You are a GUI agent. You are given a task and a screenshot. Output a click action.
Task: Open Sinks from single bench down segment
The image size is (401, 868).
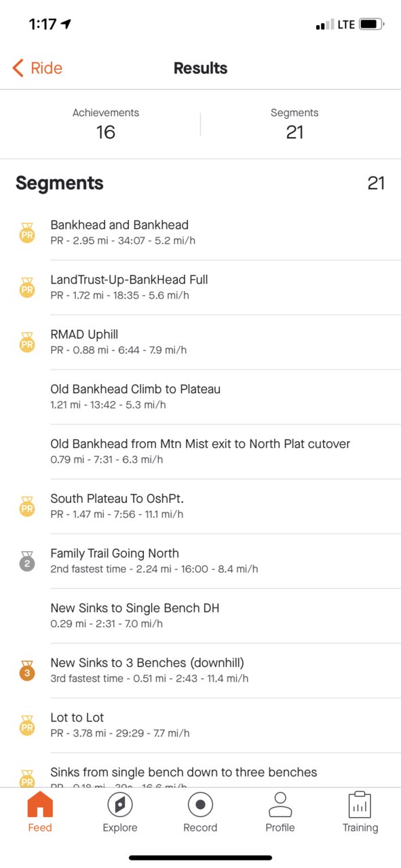click(x=201, y=770)
